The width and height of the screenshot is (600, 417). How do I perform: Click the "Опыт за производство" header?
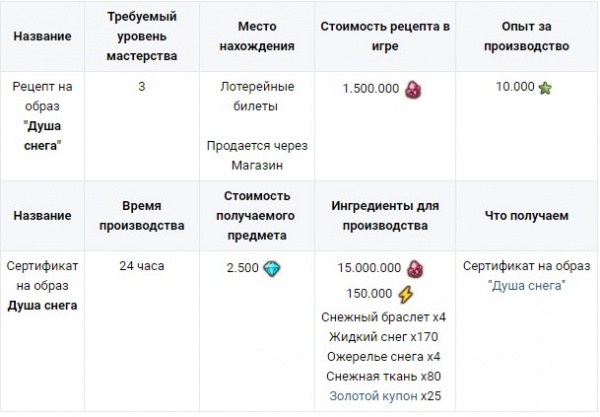tap(527, 36)
